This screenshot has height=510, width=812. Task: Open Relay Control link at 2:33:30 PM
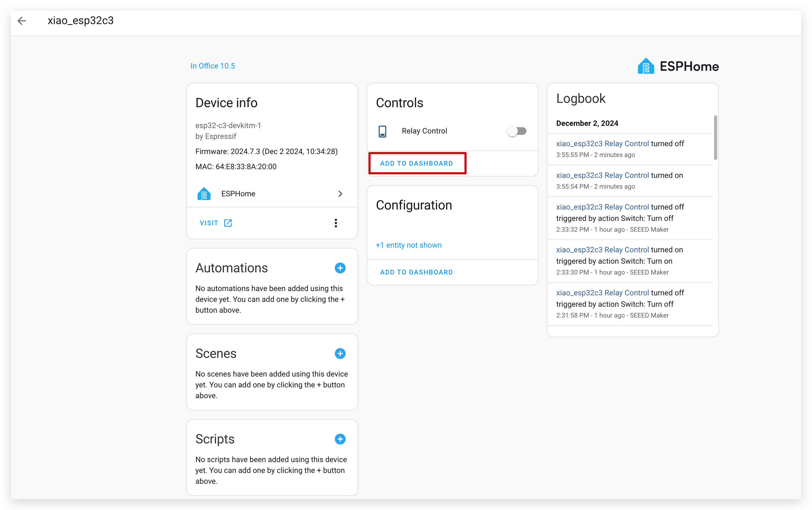(x=602, y=250)
